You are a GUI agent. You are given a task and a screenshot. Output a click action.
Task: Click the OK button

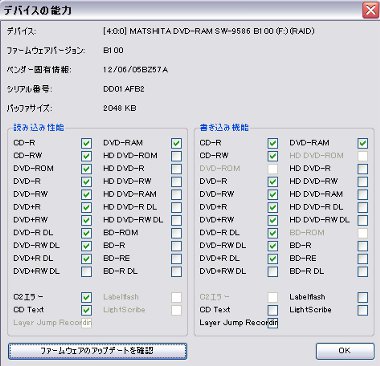(345, 351)
